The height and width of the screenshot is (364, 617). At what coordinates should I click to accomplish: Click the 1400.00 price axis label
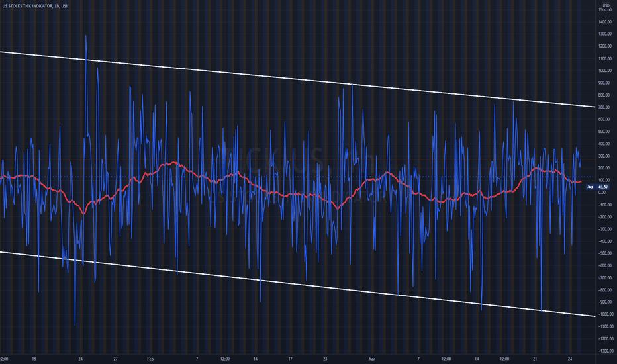coord(605,22)
